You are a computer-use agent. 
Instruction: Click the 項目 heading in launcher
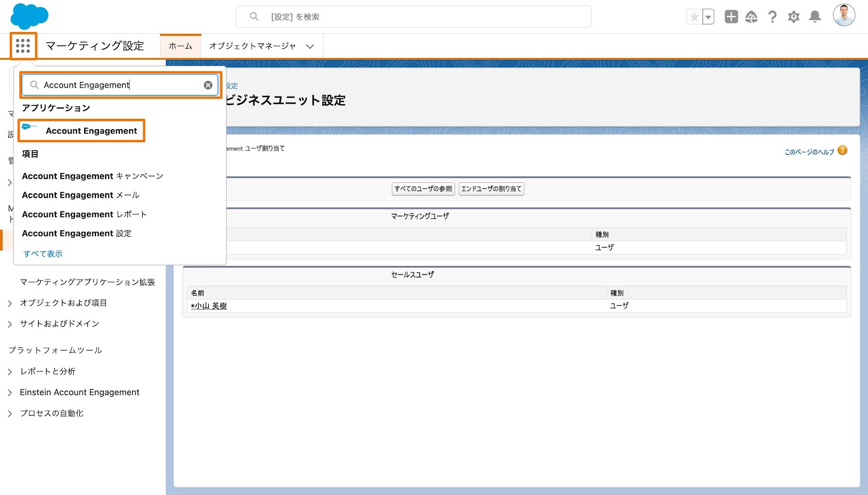pos(30,154)
